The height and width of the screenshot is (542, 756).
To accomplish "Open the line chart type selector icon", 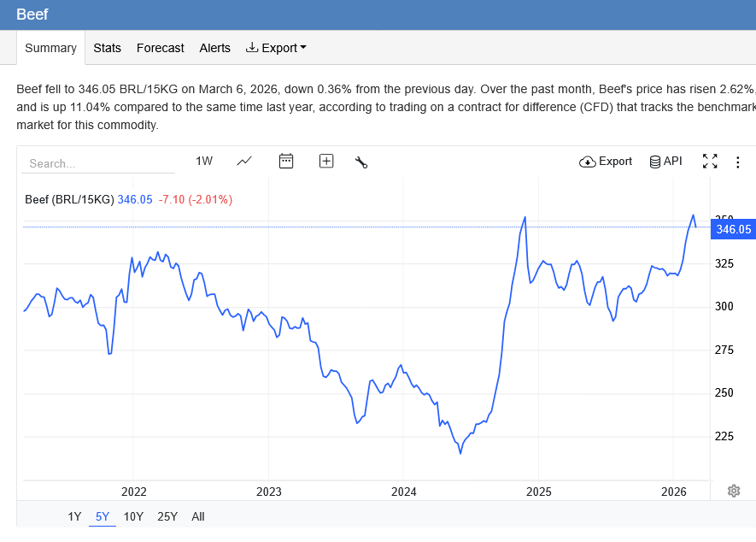I will point(244,162).
